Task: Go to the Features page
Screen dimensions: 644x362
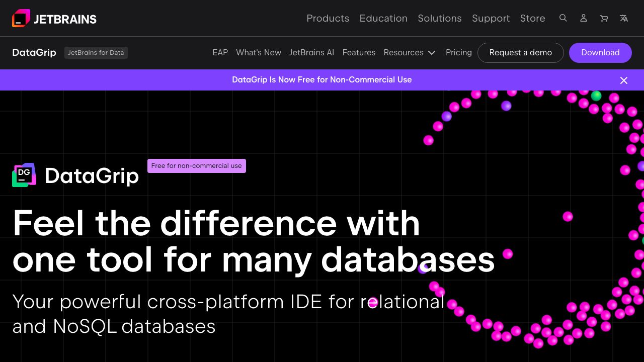Action: coord(359,52)
